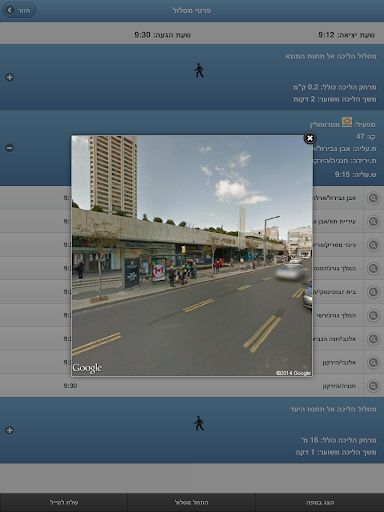Open magnifier for בית ז'בוטינסקי stop
Viewport: 384px width, 512px height.
click(373, 292)
